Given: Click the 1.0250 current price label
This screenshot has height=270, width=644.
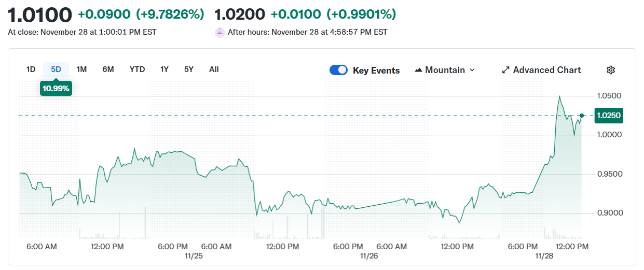Looking at the screenshot, I should pos(609,116).
